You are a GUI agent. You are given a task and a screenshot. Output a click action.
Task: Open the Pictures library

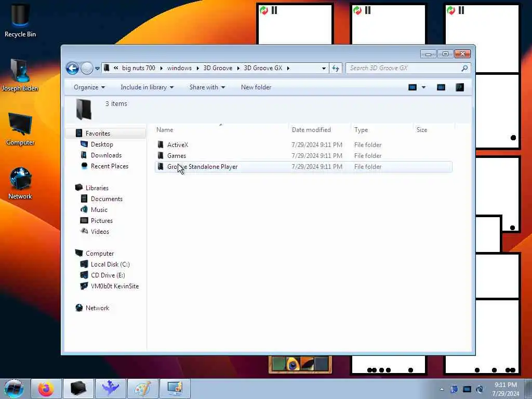click(x=101, y=220)
